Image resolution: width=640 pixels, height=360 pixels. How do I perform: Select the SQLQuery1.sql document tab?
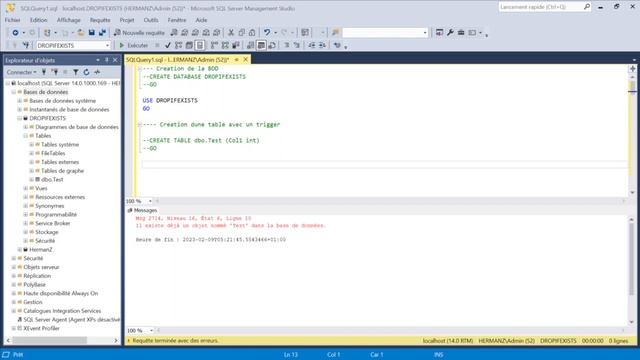pyautogui.click(x=178, y=60)
